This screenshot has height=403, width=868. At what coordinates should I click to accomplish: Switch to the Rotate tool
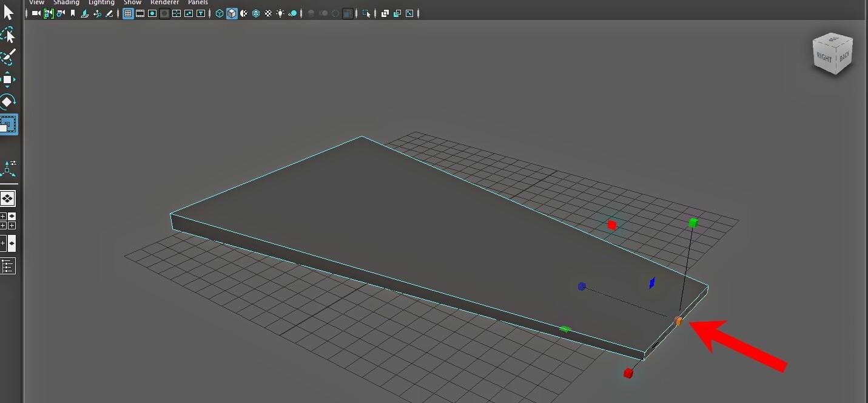pos(8,101)
